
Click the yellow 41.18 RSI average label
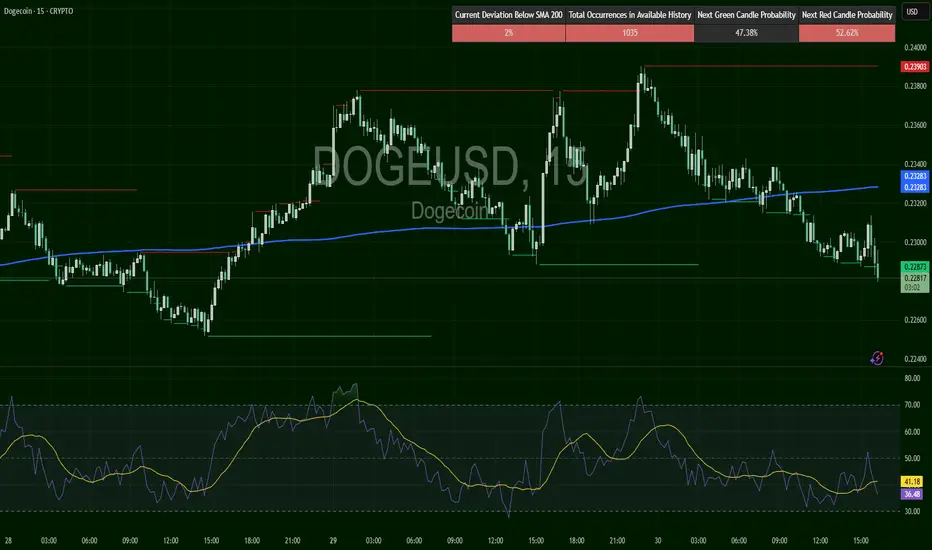click(912, 482)
